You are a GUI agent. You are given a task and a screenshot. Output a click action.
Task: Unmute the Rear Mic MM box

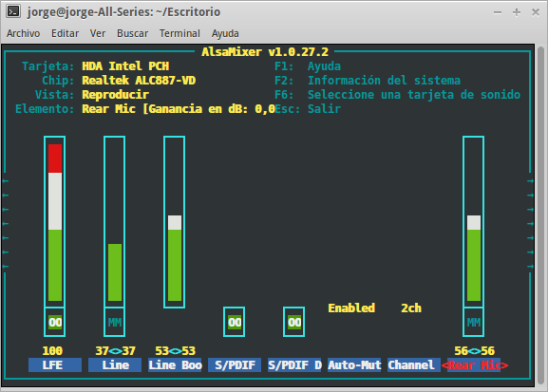coord(474,322)
